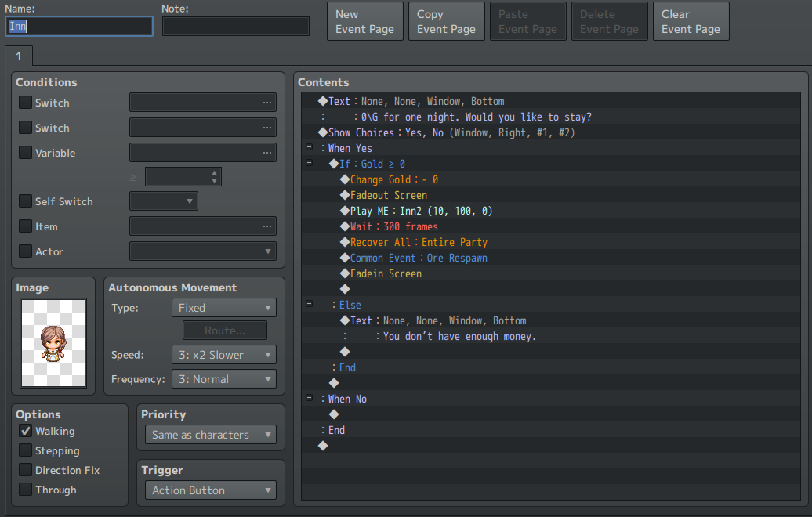Screen dimensions: 812x517
Task: Select the Play ME Inn2 command
Action: point(551,211)
